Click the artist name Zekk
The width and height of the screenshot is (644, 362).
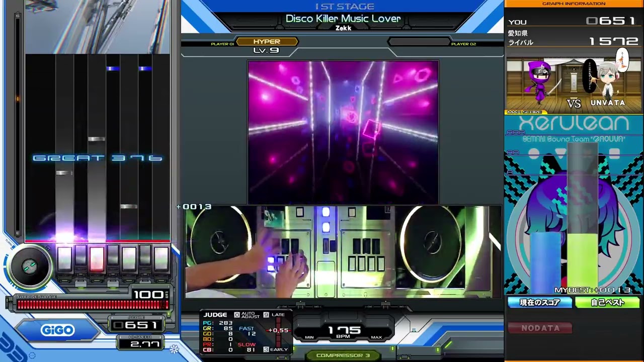coord(343,28)
